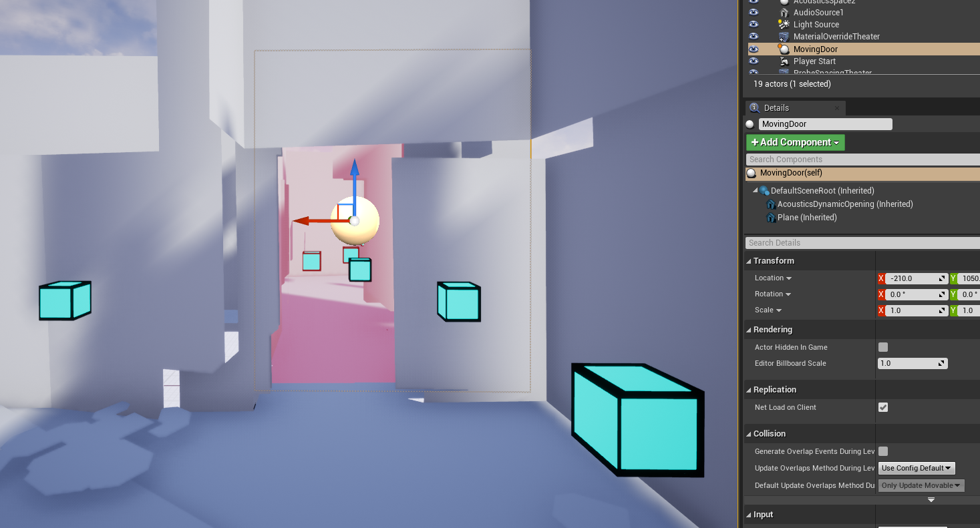Open the Location type dropdown arrow
This screenshot has height=528, width=980.
point(789,278)
